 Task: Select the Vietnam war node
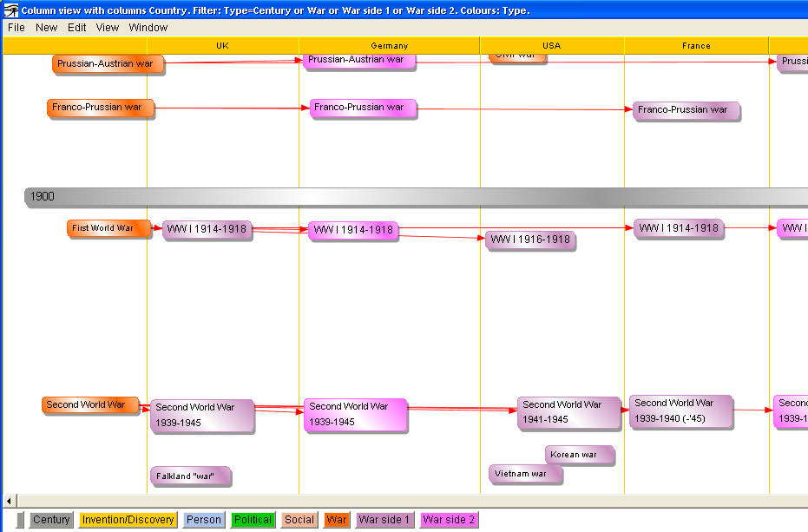click(526, 474)
